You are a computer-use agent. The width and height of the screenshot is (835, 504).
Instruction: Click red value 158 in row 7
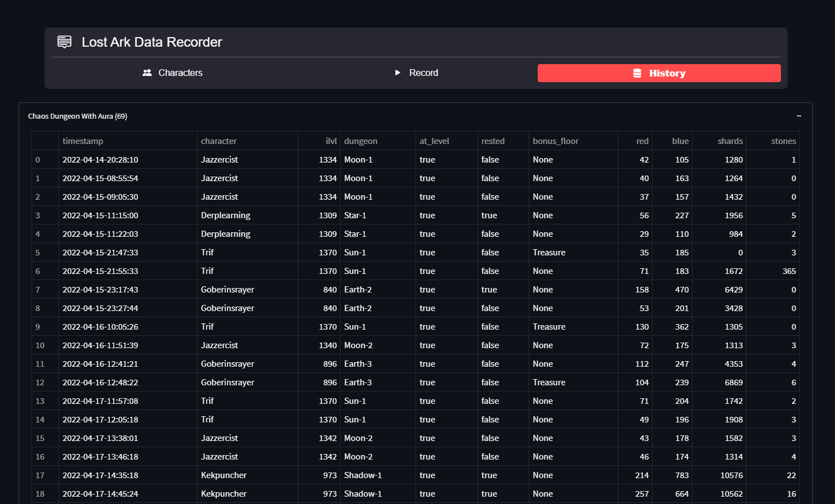635,290
